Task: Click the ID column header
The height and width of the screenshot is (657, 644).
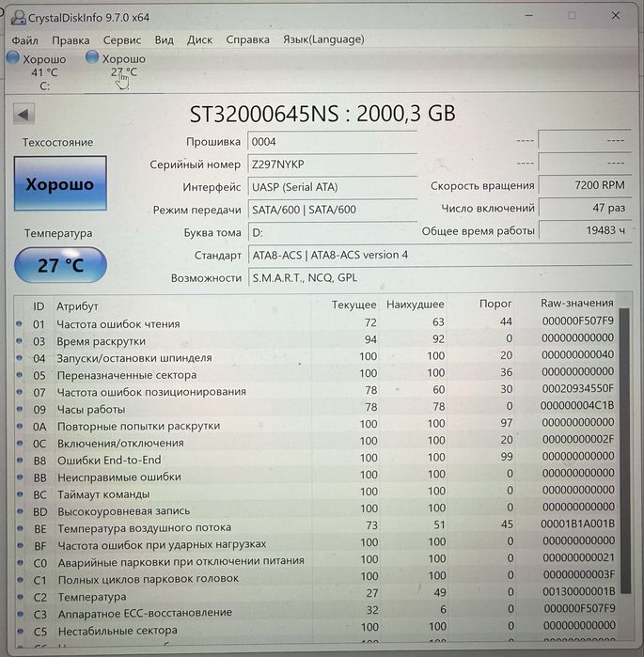Action: pyautogui.click(x=39, y=306)
